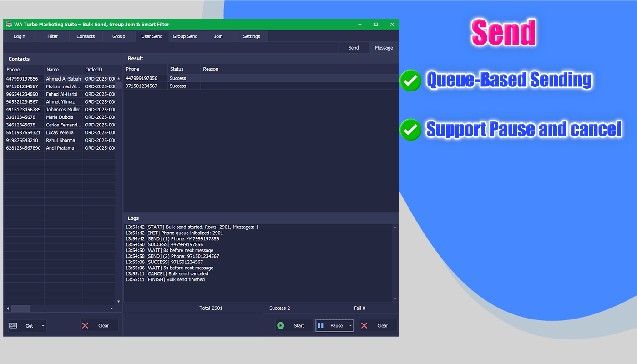Click the 'Fail 0' counter

click(x=359, y=308)
